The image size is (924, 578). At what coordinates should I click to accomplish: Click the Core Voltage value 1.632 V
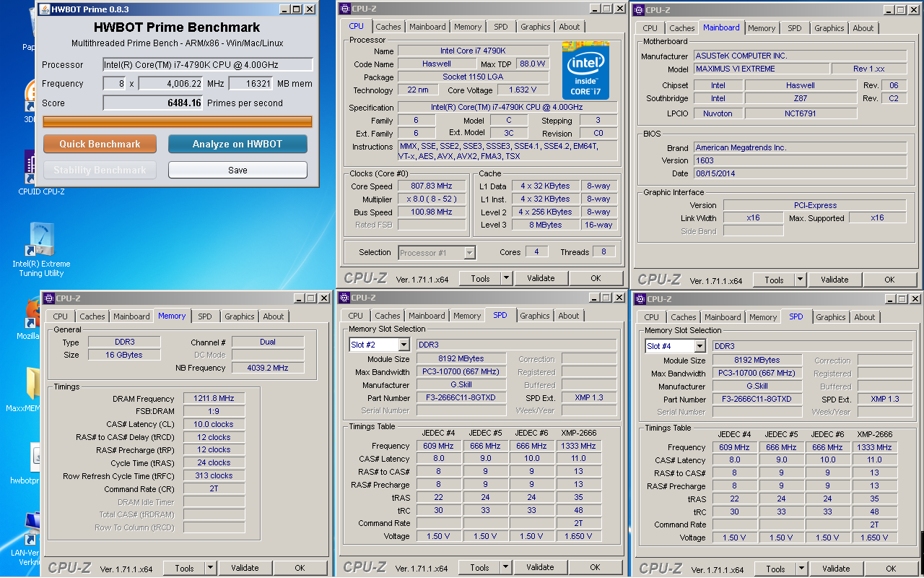click(523, 90)
